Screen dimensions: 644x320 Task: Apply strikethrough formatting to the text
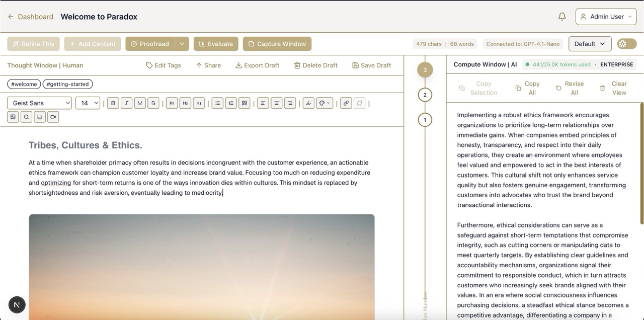point(153,103)
